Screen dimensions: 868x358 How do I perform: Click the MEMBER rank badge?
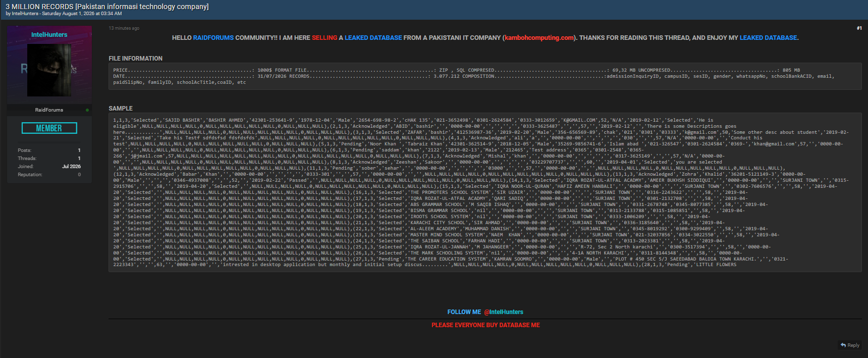coord(49,128)
